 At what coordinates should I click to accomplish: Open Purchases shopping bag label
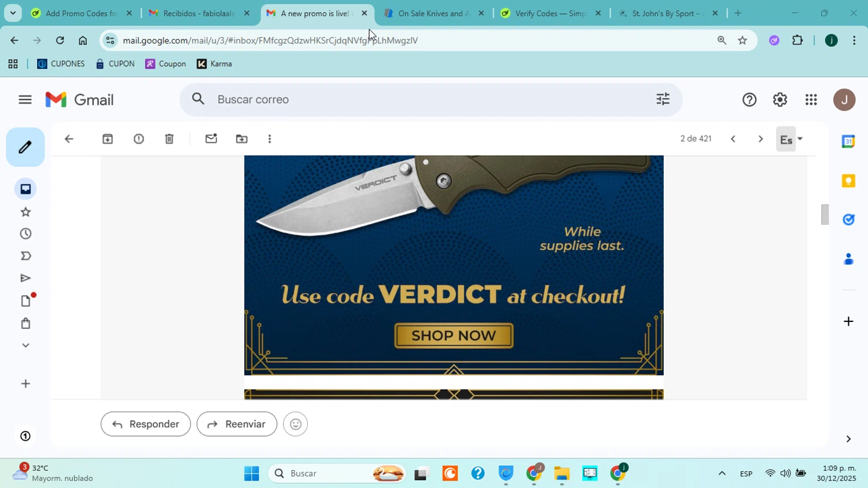click(25, 323)
